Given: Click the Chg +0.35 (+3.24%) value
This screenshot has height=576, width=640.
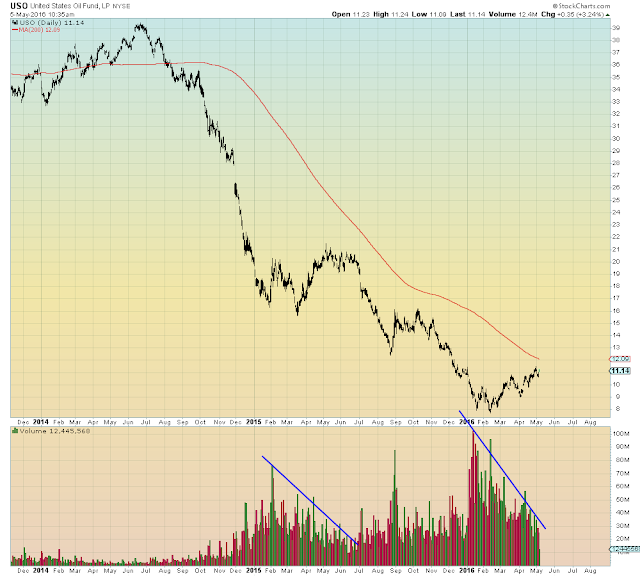Looking at the screenshot, I should point(572,14).
